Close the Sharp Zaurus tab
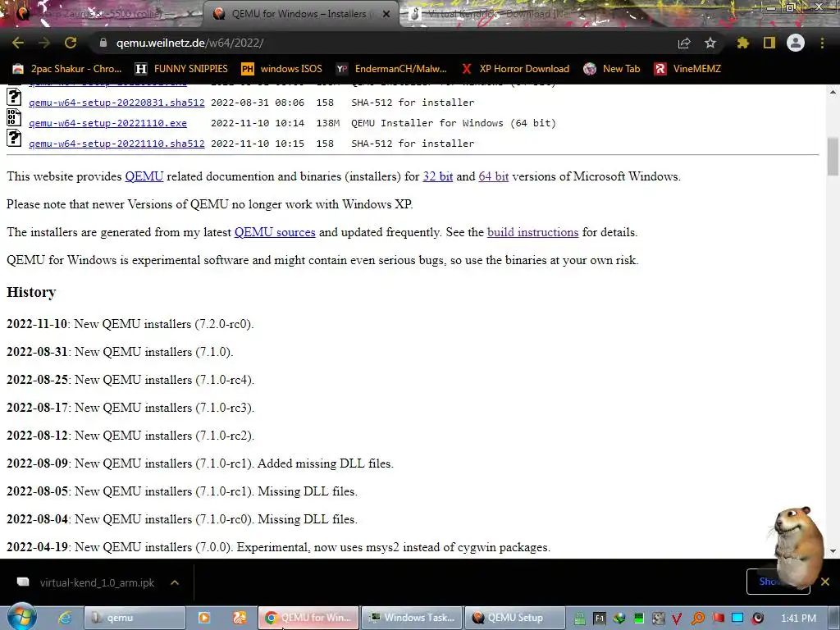The height and width of the screenshot is (630, 840). click(x=190, y=14)
